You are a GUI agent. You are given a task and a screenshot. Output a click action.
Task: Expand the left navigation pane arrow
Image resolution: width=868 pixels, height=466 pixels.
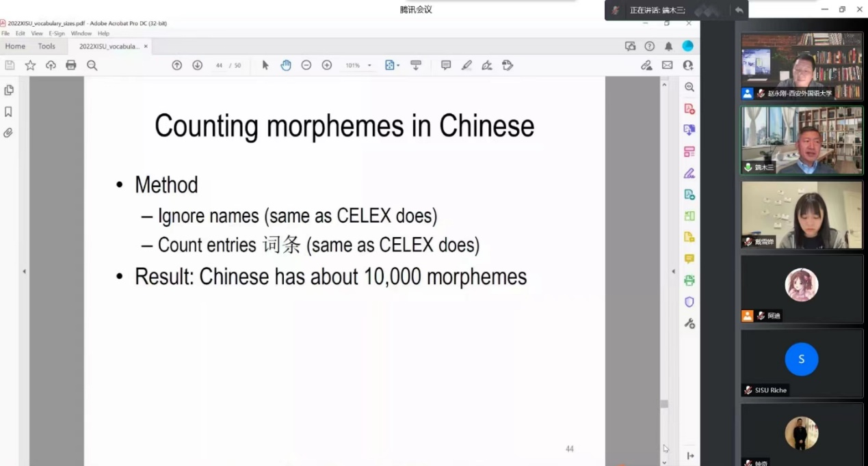pos(24,271)
